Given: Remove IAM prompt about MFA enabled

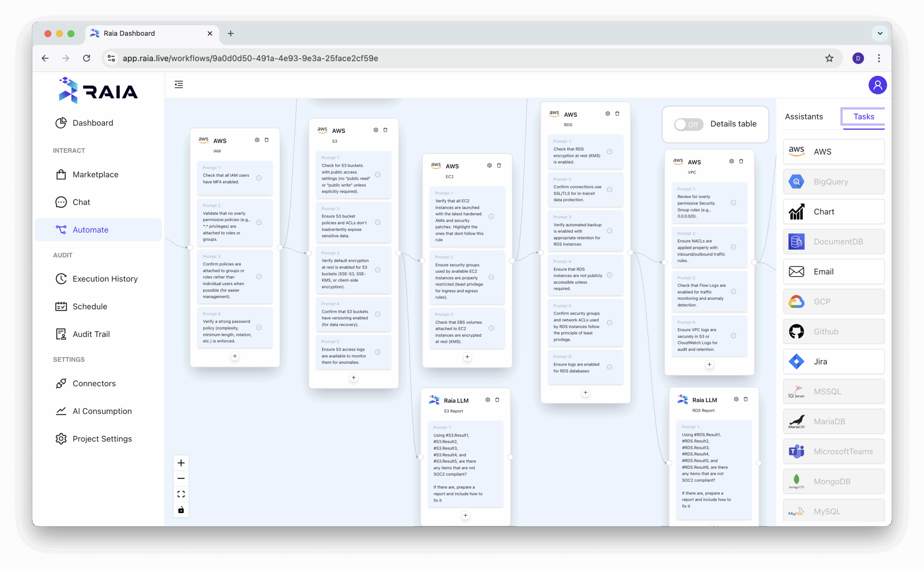Looking at the screenshot, I should coord(259,178).
